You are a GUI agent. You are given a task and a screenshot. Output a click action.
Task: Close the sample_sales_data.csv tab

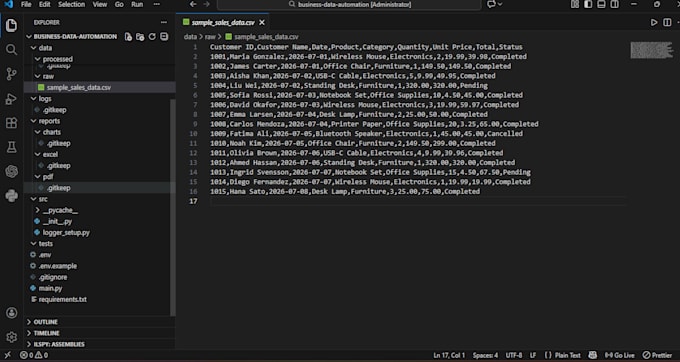coord(262,23)
